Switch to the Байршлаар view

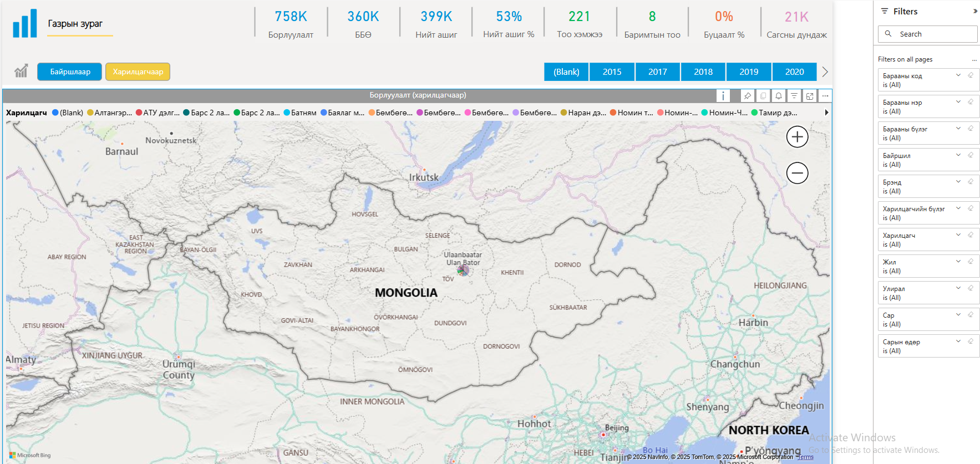(x=70, y=72)
